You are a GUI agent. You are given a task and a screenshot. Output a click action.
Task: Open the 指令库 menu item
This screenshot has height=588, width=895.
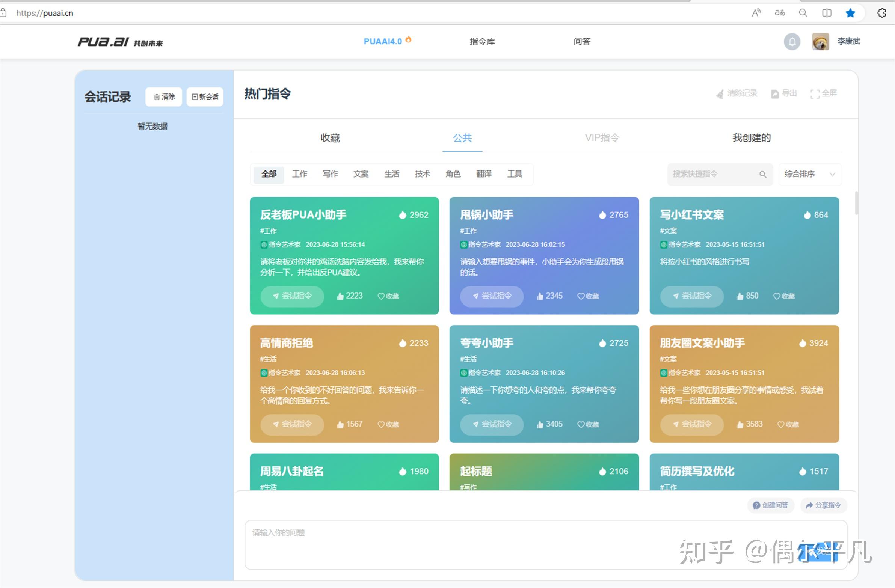point(483,42)
